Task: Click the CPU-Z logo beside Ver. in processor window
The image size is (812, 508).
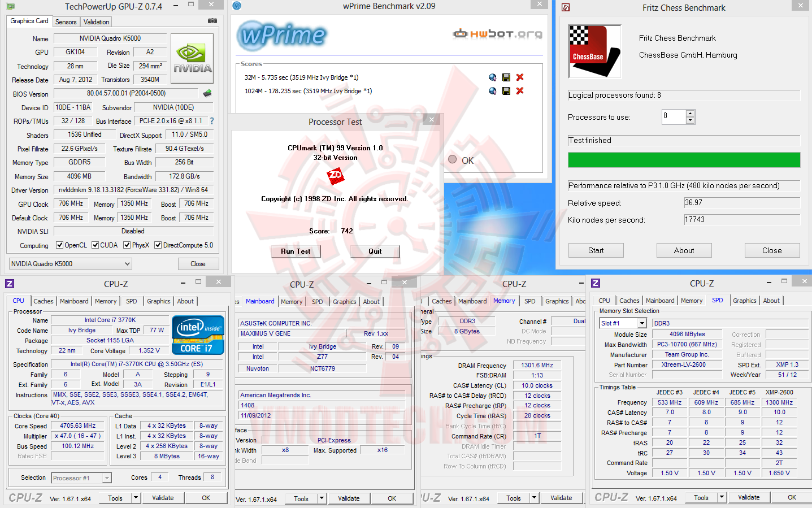Action: tap(25, 498)
